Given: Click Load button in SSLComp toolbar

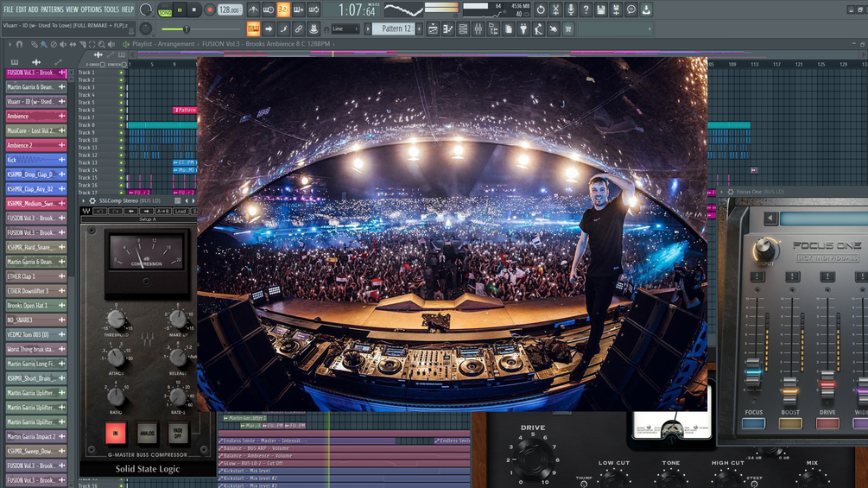Looking at the screenshot, I should click(181, 212).
